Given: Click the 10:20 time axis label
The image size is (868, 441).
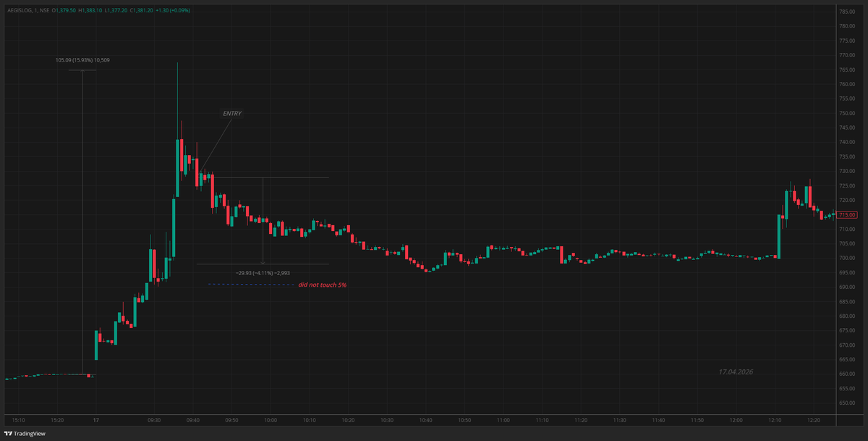Looking at the screenshot, I should pyautogui.click(x=348, y=420).
